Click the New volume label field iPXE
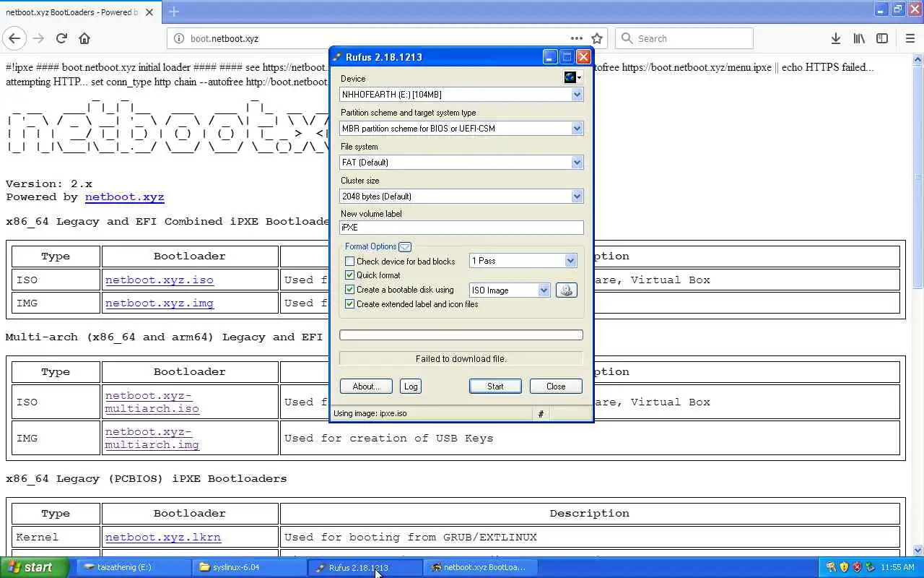This screenshot has height=578, width=924. (461, 227)
